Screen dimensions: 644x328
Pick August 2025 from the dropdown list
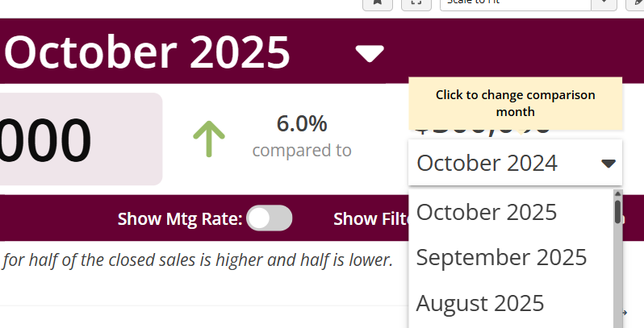480,304
